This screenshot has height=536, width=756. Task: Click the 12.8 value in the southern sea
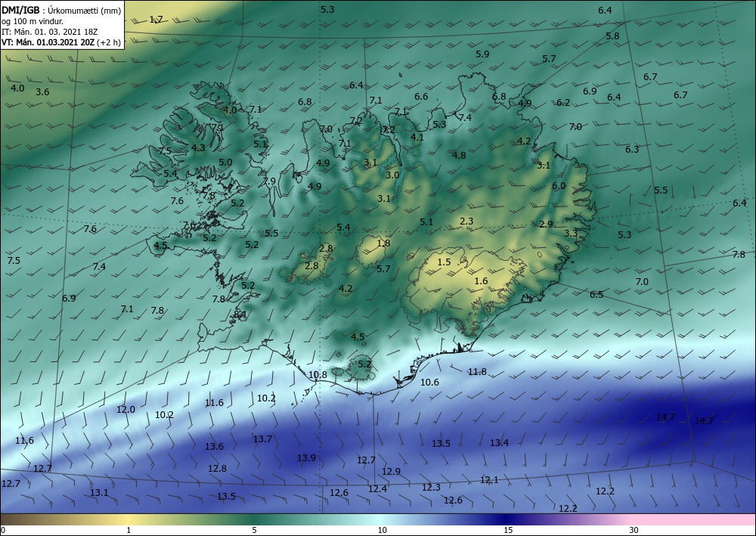(x=217, y=468)
